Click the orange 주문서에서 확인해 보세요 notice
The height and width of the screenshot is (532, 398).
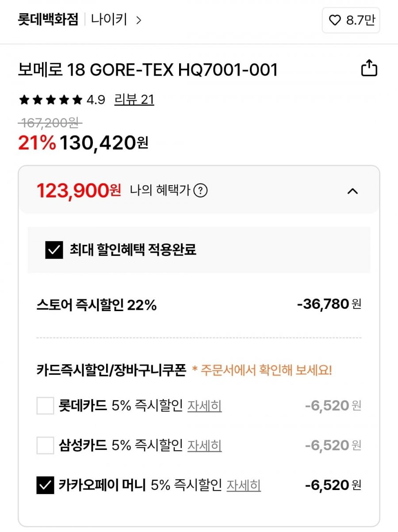point(262,370)
